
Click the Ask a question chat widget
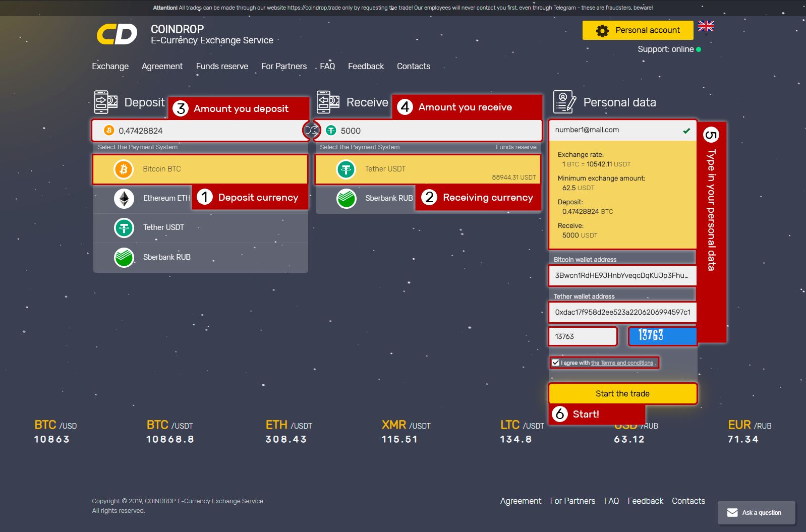[x=756, y=512]
